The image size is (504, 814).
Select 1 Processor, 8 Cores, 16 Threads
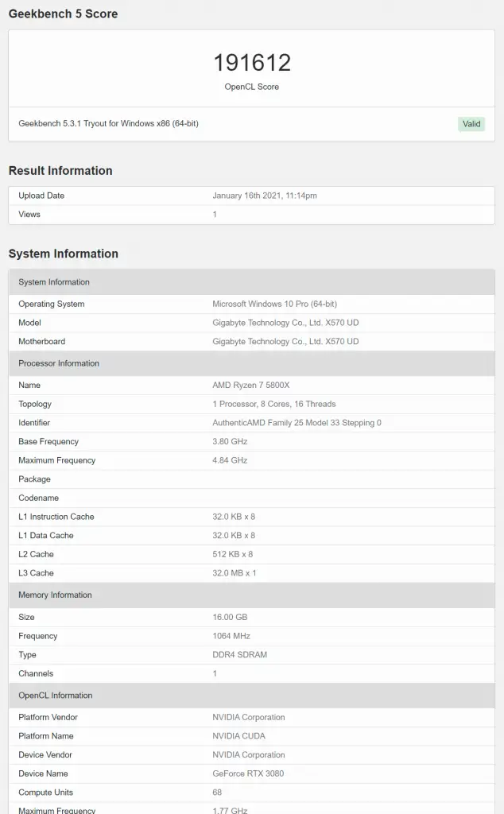click(274, 404)
